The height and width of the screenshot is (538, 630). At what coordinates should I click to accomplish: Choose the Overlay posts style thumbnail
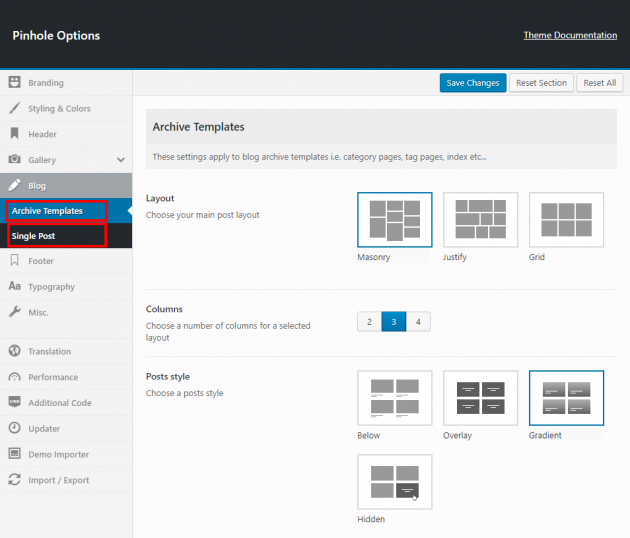[481, 398]
